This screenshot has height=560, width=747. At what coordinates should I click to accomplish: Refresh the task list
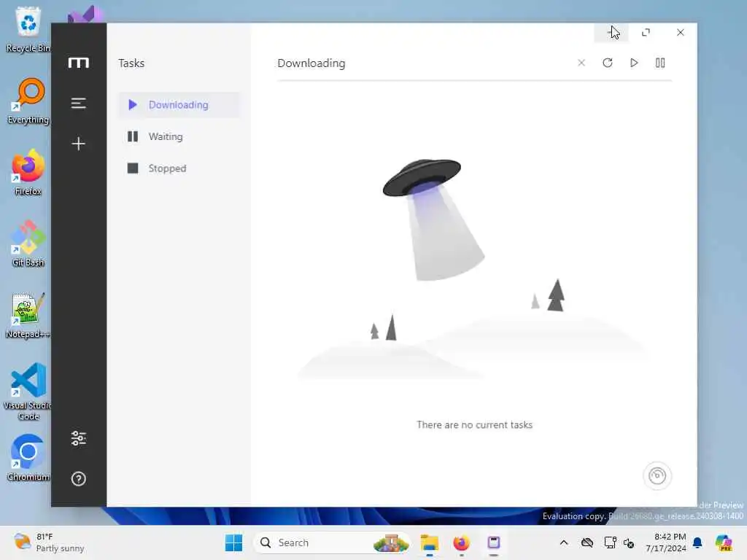pyautogui.click(x=608, y=63)
